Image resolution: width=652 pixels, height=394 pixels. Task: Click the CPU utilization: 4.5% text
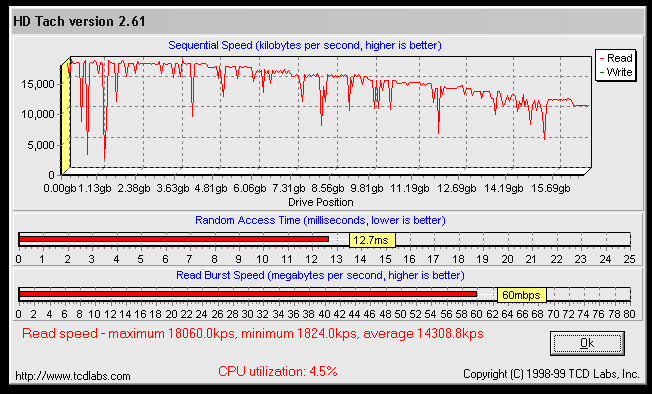(x=278, y=371)
